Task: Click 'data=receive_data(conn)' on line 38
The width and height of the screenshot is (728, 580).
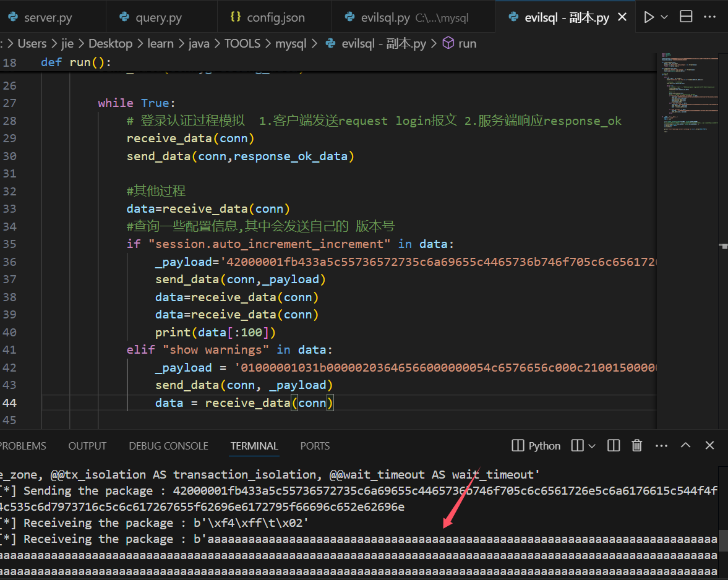Action: pyautogui.click(x=237, y=297)
